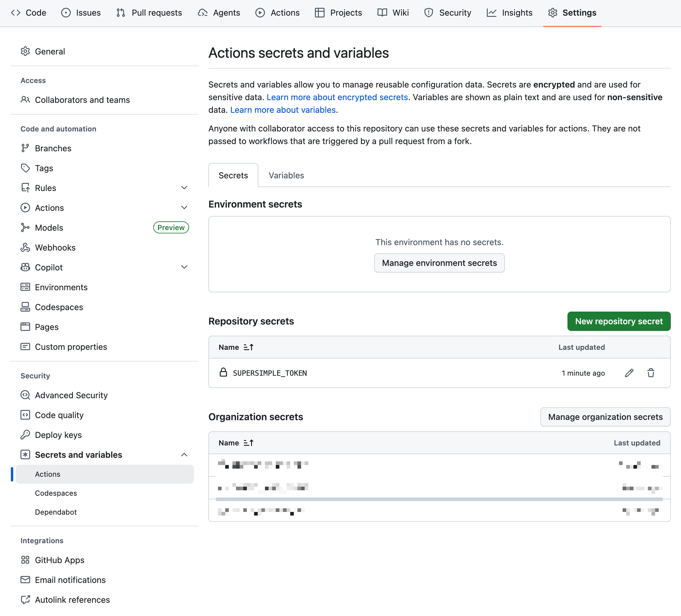
Task: Expand the Rules section chevron
Action: [184, 188]
